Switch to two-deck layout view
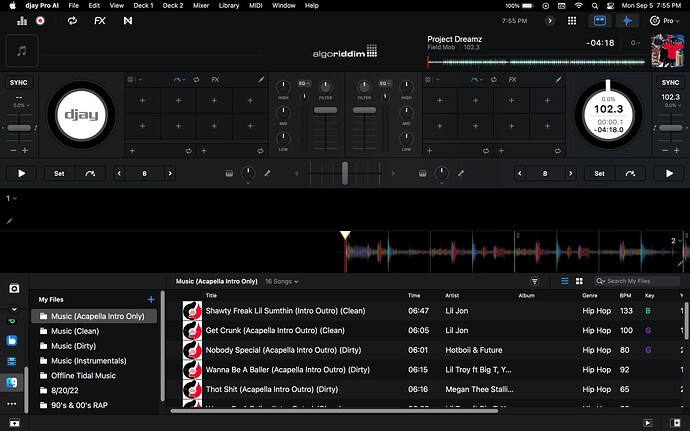The image size is (690, 431). click(600, 21)
